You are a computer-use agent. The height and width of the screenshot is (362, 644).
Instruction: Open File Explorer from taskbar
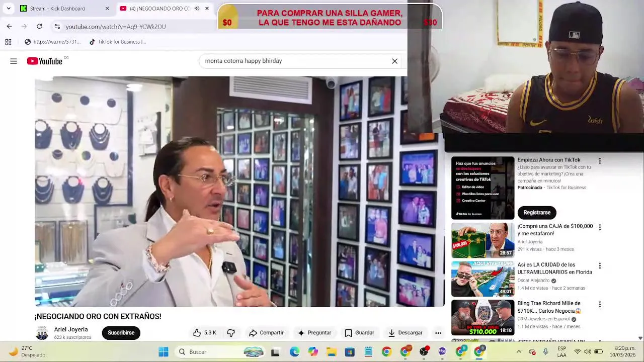click(331, 352)
